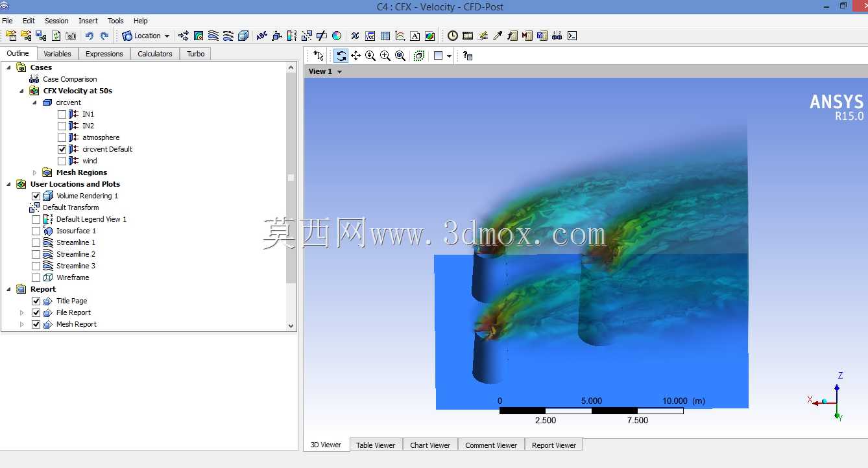The height and width of the screenshot is (468, 868).
Task: Expand the Mesh Regions node
Action: coord(35,172)
